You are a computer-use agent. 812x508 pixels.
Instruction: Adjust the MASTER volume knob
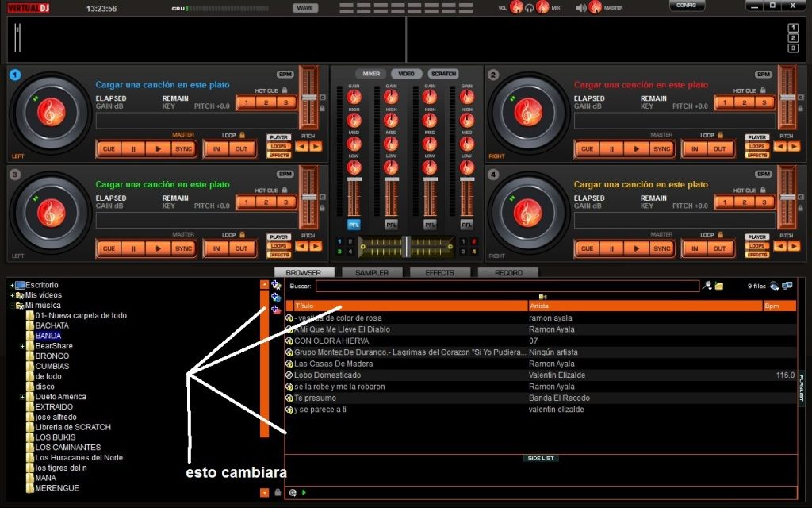coord(595,7)
